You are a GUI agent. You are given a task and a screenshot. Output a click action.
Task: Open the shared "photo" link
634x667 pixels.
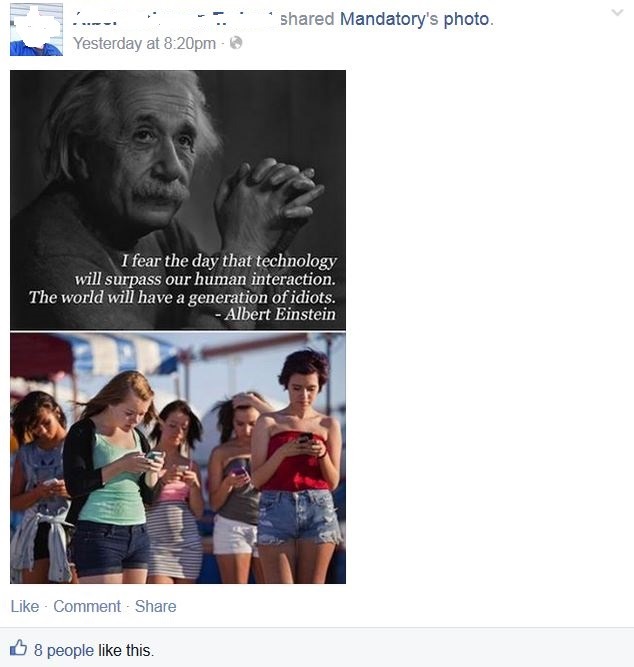(466, 20)
